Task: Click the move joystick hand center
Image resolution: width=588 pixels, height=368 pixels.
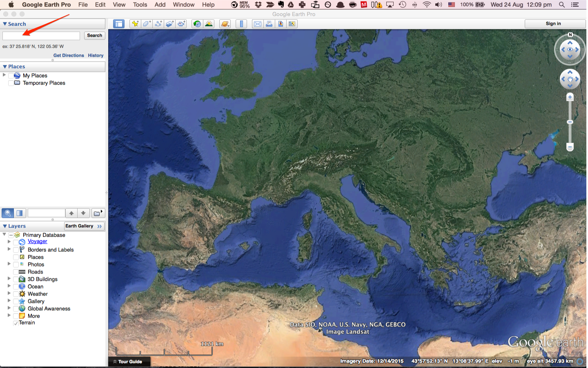Action: tap(570, 79)
